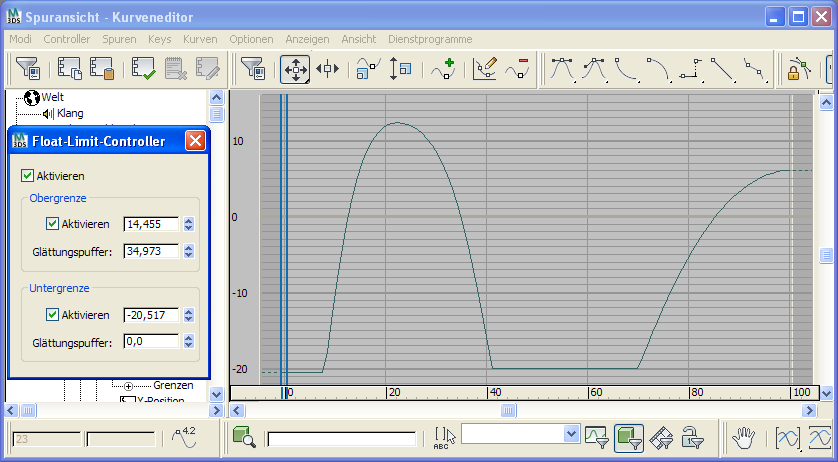Click Untergrenze value field -20,517
The image size is (838, 462).
pyautogui.click(x=151, y=315)
